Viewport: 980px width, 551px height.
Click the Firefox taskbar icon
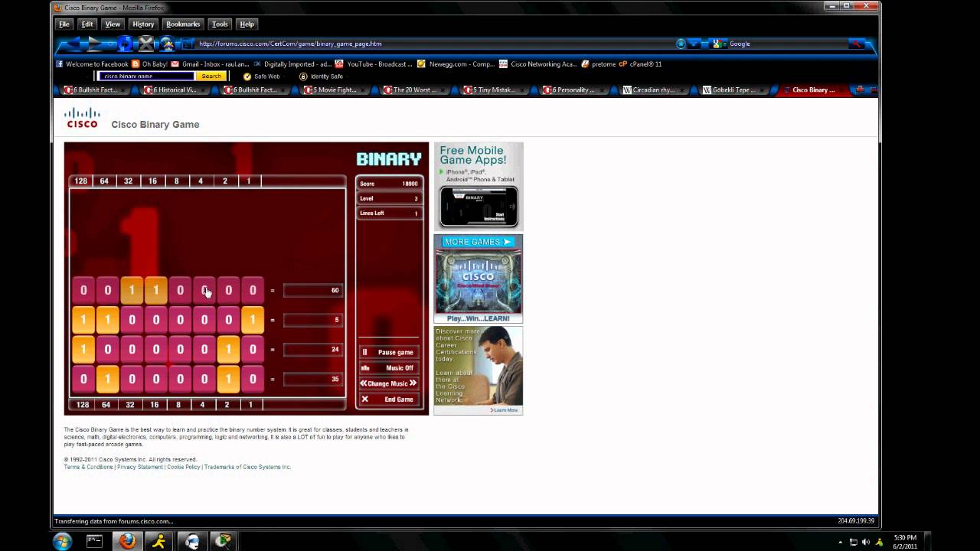pyautogui.click(x=127, y=541)
